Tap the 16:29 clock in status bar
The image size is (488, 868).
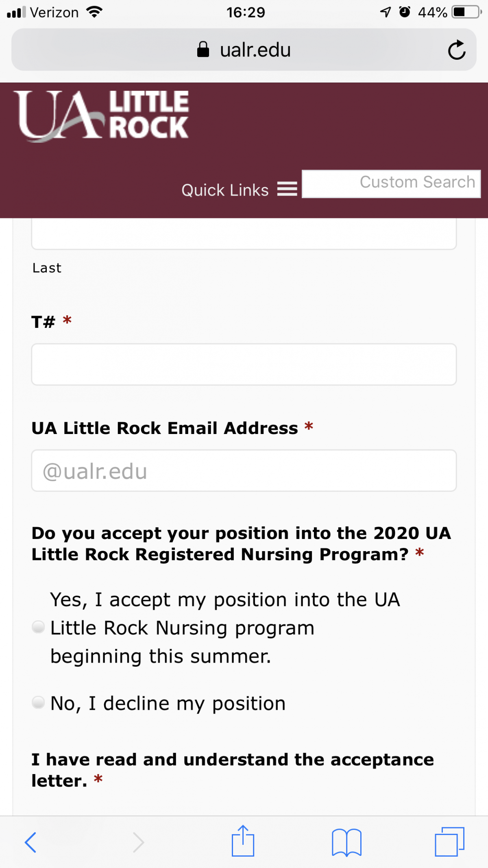point(246,13)
